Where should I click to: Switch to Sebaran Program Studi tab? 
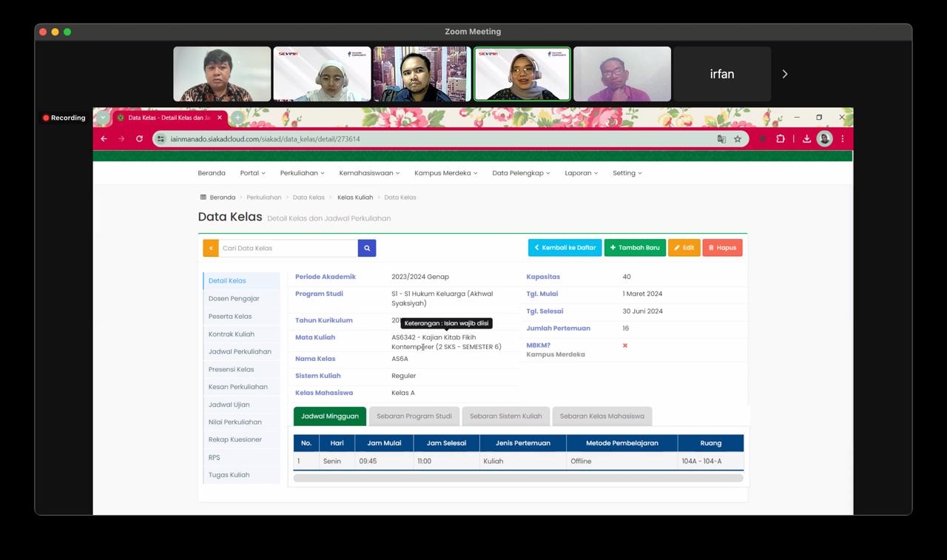414,416
